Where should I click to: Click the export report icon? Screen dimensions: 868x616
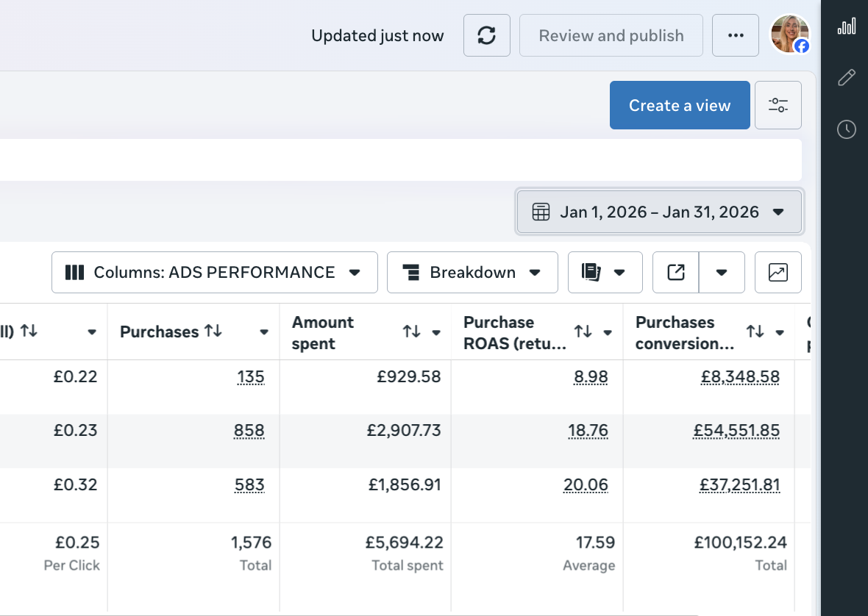click(675, 273)
